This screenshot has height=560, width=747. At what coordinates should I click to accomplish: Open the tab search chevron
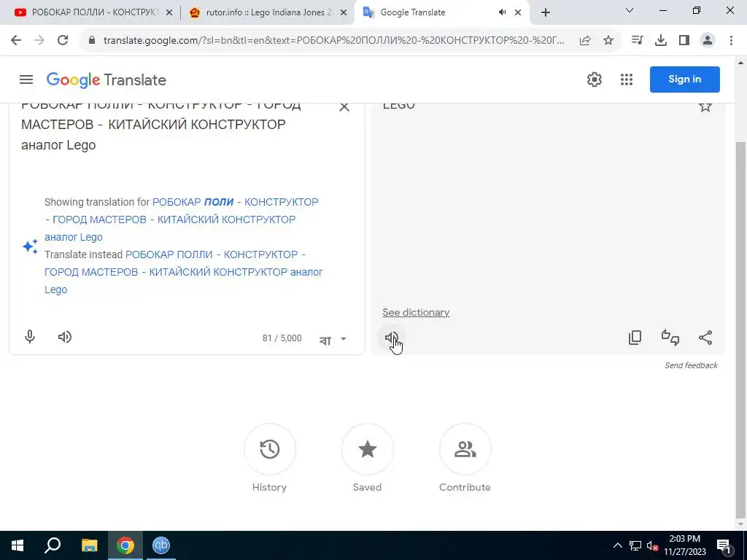pyautogui.click(x=630, y=10)
